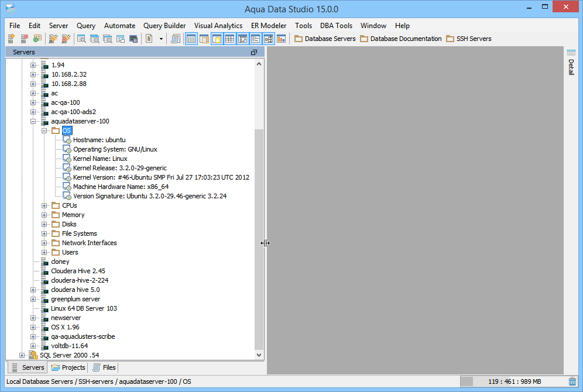Open the Database Servers folder shortcut
This screenshot has height=392, width=583.
[x=325, y=39]
